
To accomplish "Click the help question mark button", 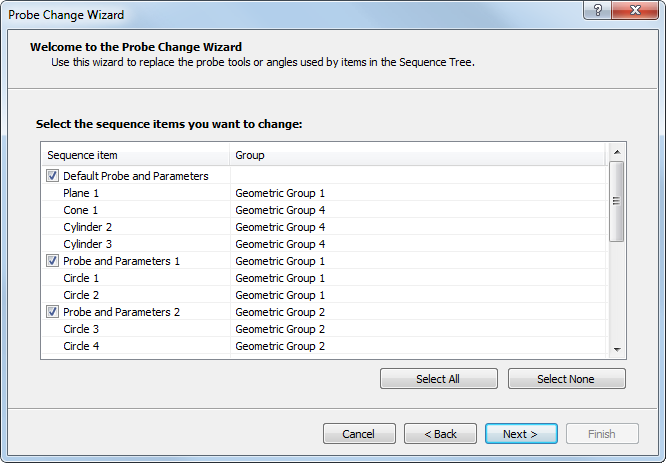I will point(598,11).
